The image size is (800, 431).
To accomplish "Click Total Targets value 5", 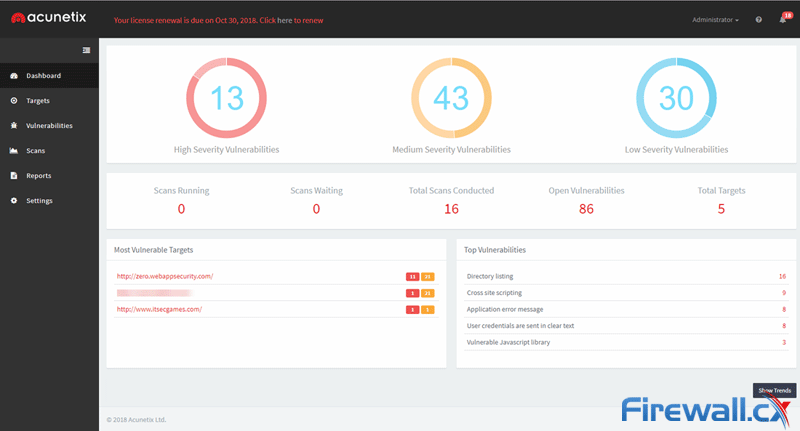I will click(721, 209).
